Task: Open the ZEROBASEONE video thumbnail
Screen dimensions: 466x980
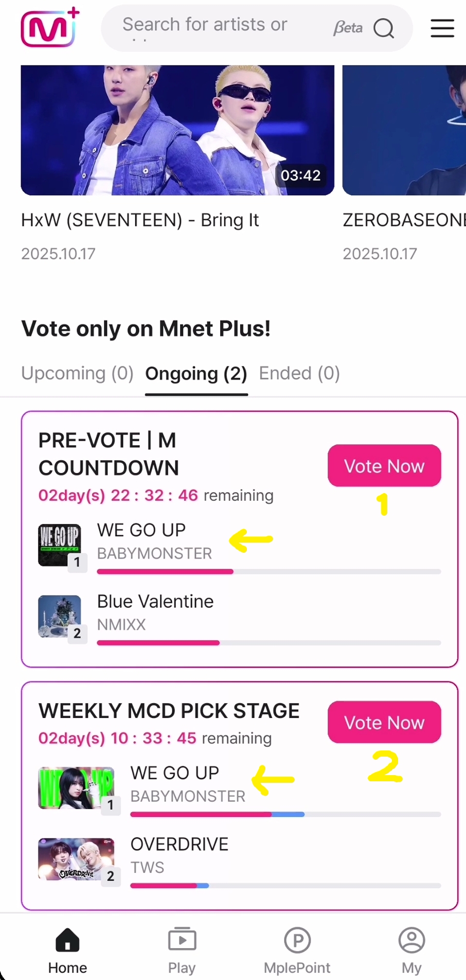Action: (404, 130)
